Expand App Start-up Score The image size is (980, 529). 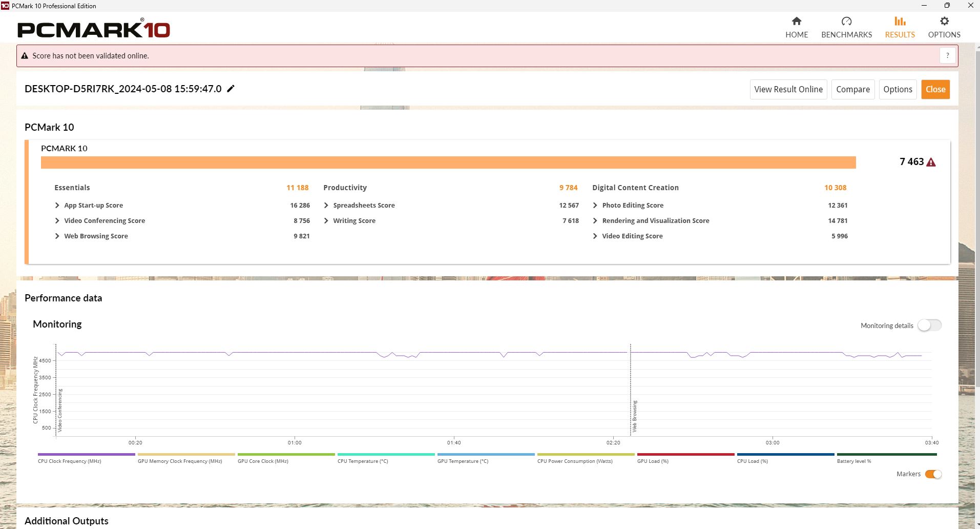(x=57, y=205)
